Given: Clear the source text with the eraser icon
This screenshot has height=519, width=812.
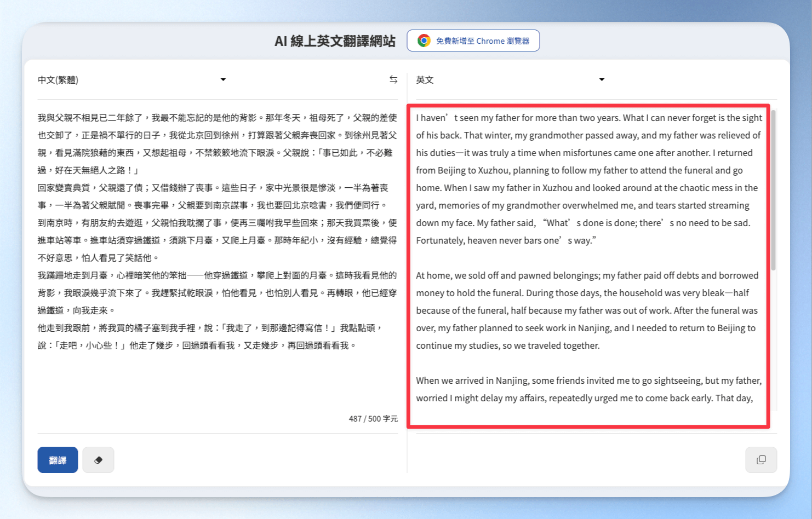Looking at the screenshot, I should [x=98, y=460].
